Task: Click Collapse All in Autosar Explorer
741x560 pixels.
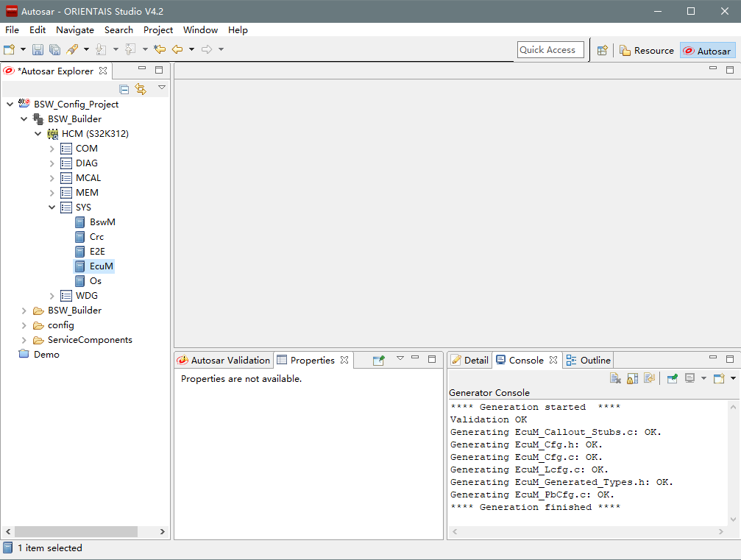Action: coord(124,89)
